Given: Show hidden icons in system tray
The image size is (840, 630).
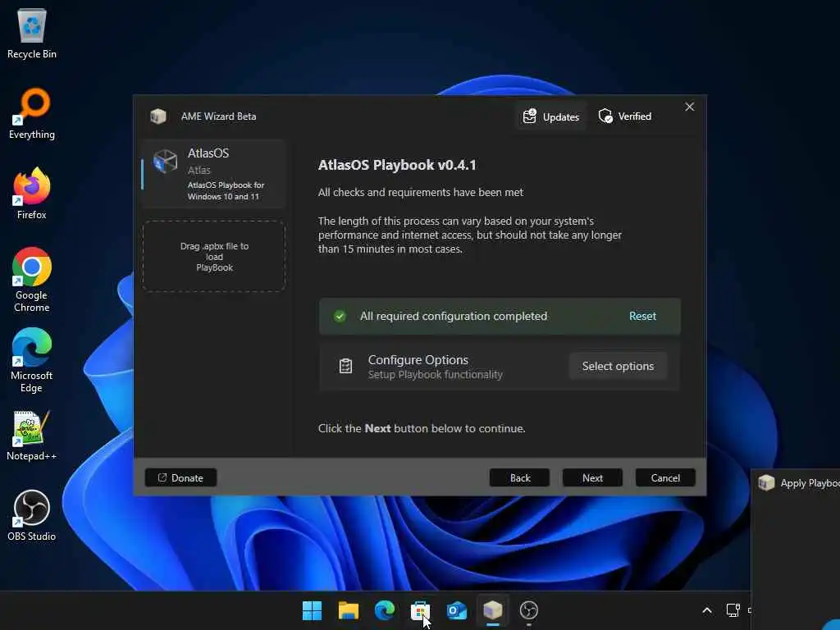Looking at the screenshot, I should [707, 610].
